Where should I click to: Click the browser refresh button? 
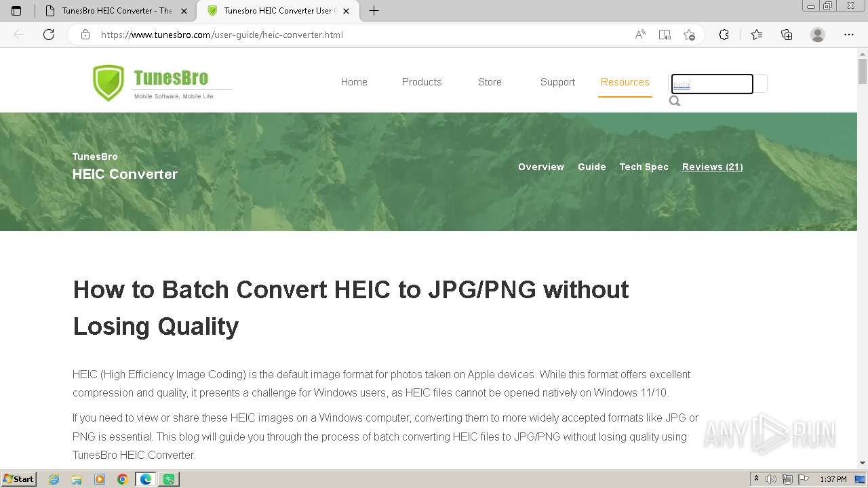click(49, 35)
